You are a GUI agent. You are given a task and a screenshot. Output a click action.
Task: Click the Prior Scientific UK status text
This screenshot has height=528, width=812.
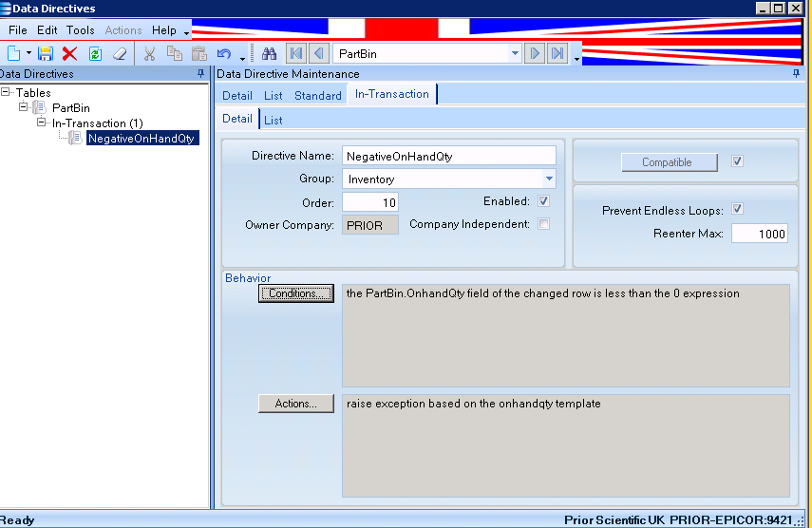point(614,520)
